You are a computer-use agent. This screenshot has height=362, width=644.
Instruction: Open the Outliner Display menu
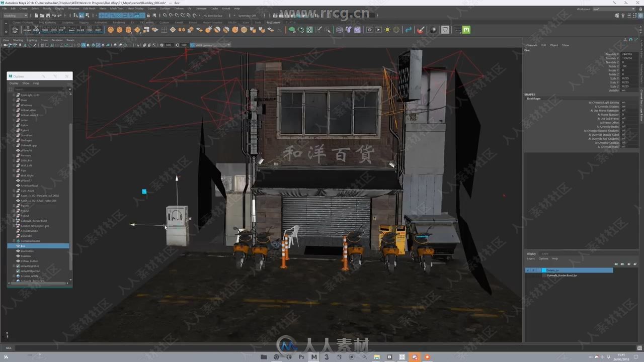pyautogui.click(x=14, y=83)
